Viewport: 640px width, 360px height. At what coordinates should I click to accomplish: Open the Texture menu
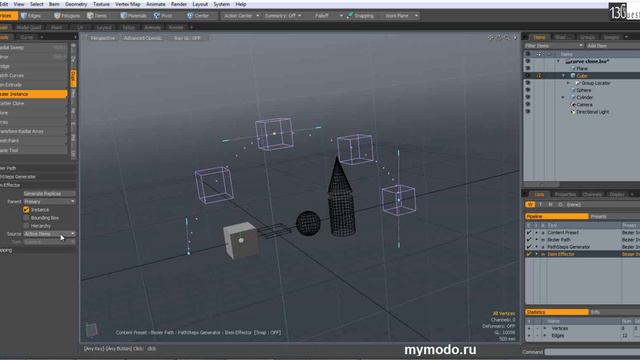coord(101,4)
